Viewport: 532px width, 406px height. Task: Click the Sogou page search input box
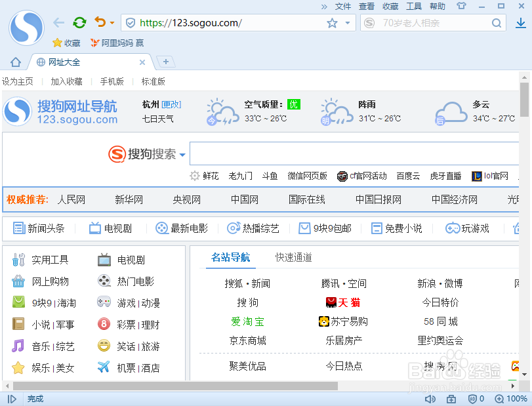(x=354, y=153)
